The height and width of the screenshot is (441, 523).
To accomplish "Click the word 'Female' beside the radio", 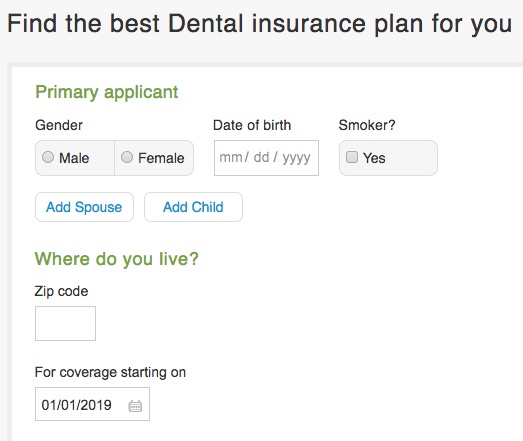I will pos(161,158).
